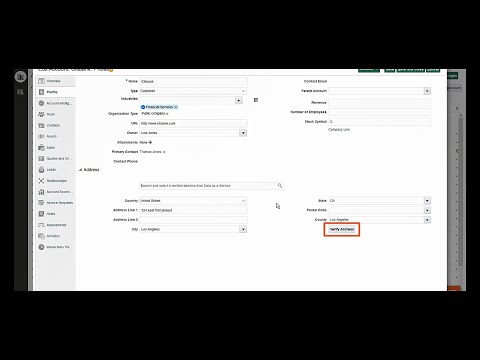The width and height of the screenshot is (480, 360).
Task: Open the Leads sidebar icon
Action: pos(41,170)
